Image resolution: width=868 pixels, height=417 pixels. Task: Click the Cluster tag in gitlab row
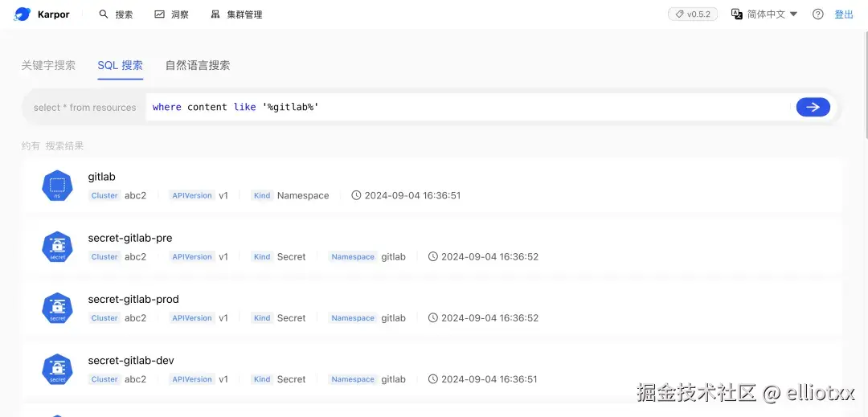(x=104, y=195)
